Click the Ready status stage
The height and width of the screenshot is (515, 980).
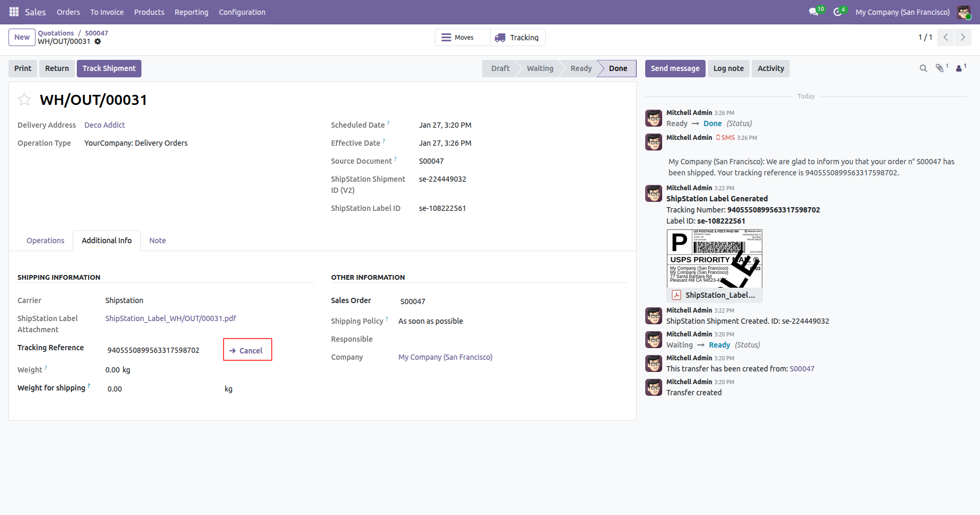pyautogui.click(x=581, y=68)
